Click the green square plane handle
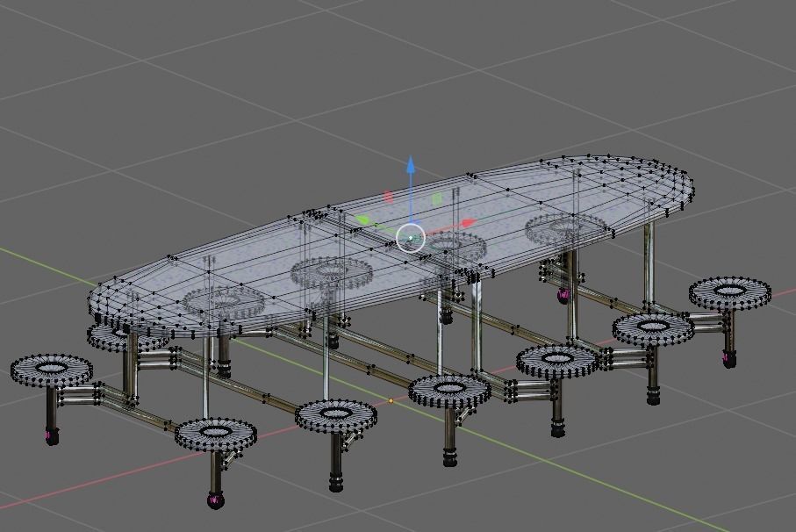Screen dimensions: 796x532 pyautogui.click(x=436, y=199)
